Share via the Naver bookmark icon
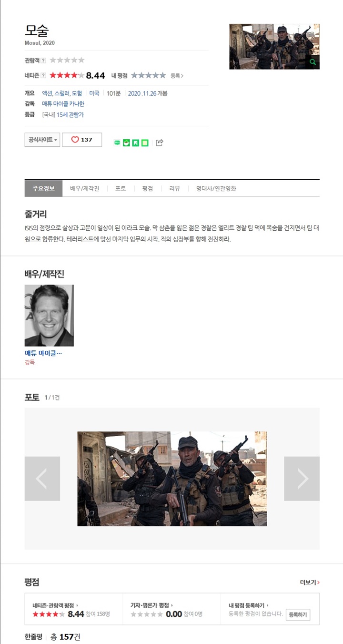Screen dimensions: 343x644 [135, 143]
